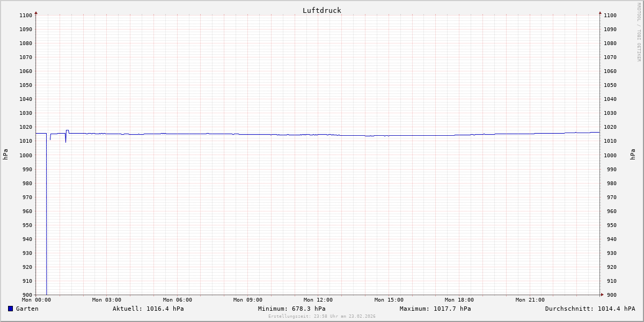The image size is (644, 322).
Task: Click the left-side hPa axis unit label
Action: 5,155
